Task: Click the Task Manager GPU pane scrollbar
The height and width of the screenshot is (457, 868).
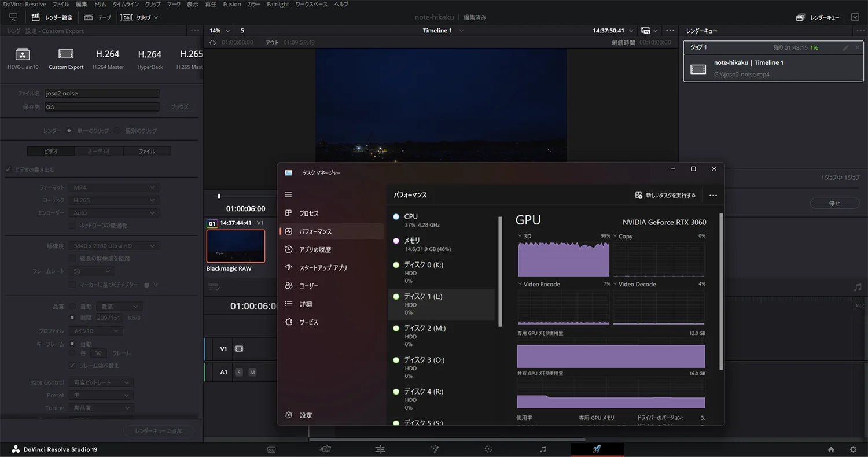Action: [x=721, y=292]
